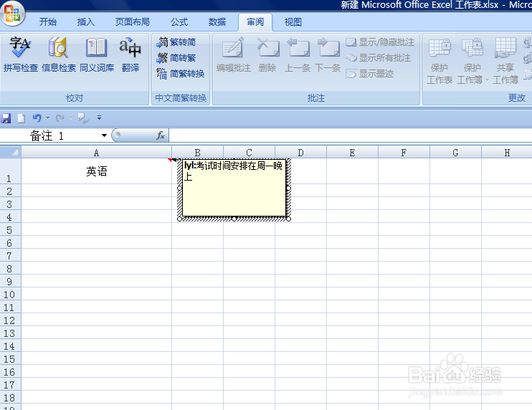Go to 下一条 next comment
Screen dimensions: 532x410
328,54
